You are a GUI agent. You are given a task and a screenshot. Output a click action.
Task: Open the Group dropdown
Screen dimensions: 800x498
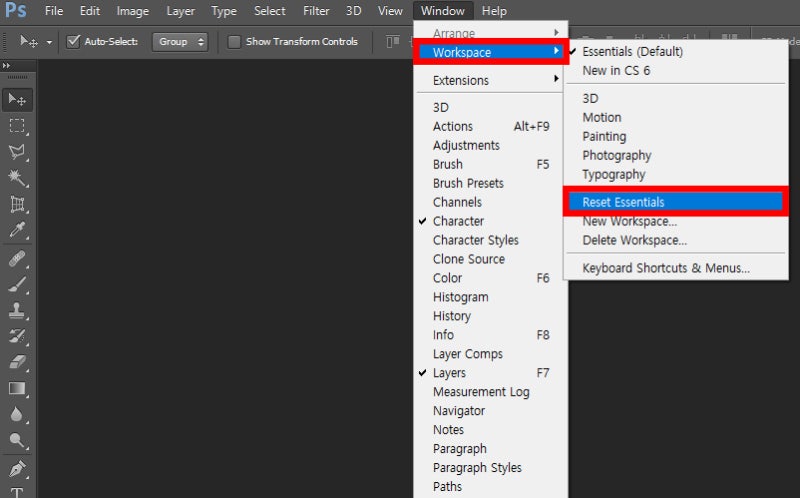(x=180, y=41)
